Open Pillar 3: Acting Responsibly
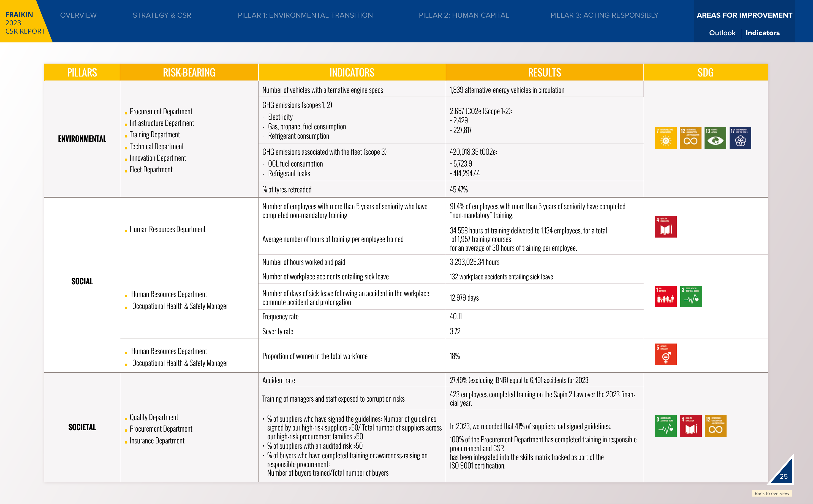This screenshot has height=504, width=813. pyautogui.click(x=604, y=15)
